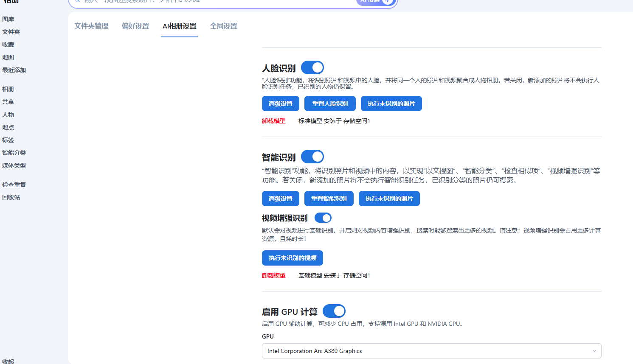The width and height of the screenshot is (633, 364).
Task: Open 检查重复 in the sidebar
Action: point(13,184)
